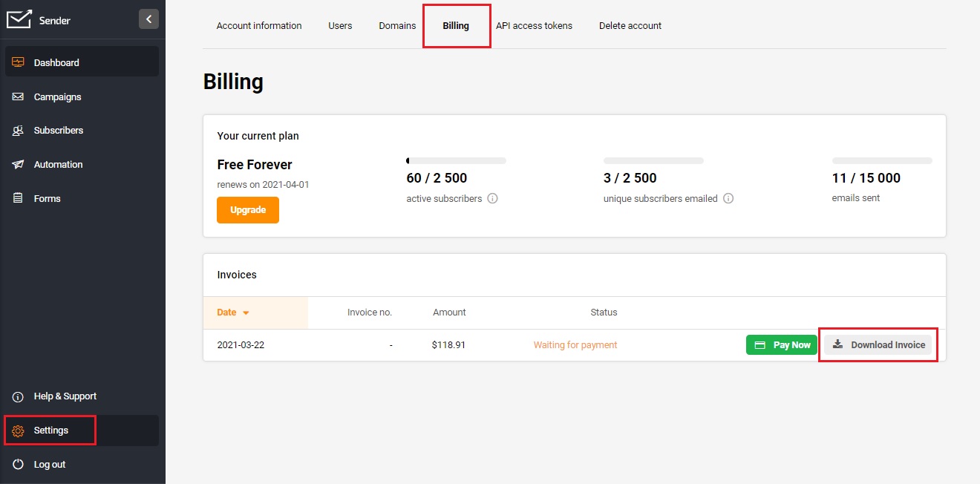Image resolution: width=980 pixels, height=484 pixels.
Task: Open the Forms section
Action: 47,199
